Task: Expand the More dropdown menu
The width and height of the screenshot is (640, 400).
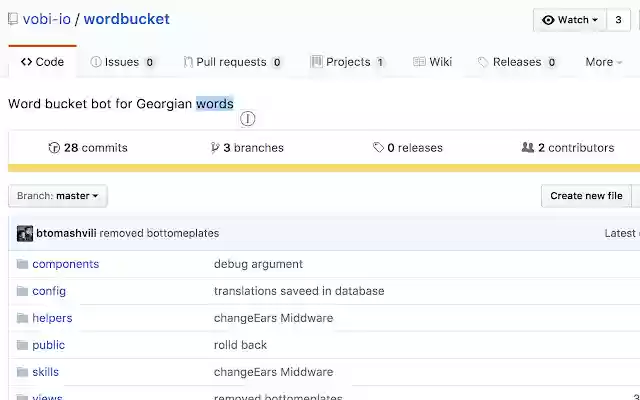Action: 603,62
